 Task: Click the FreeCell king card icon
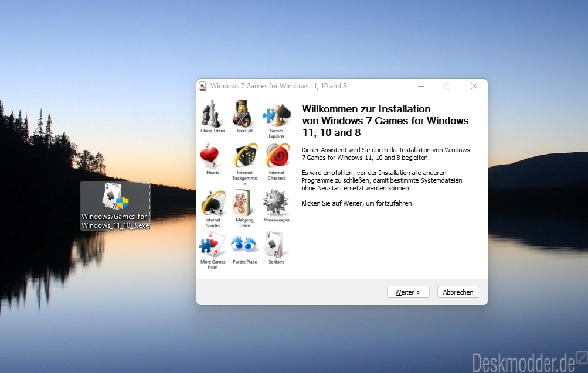tap(244, 114)
